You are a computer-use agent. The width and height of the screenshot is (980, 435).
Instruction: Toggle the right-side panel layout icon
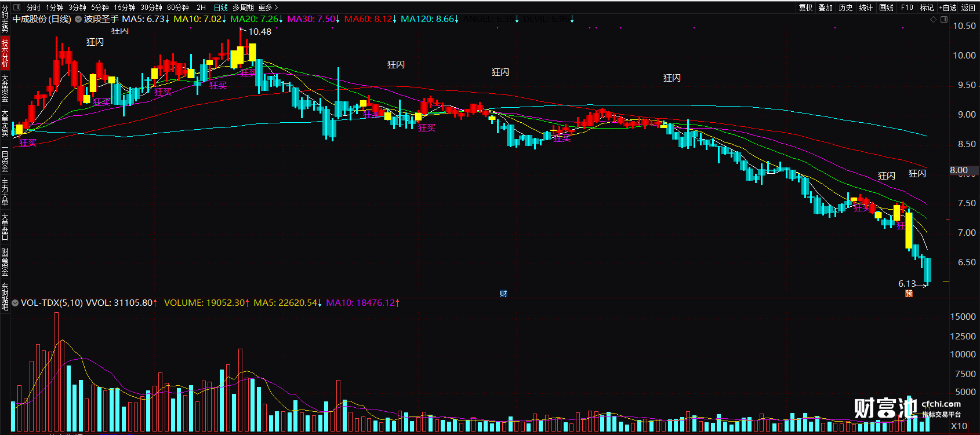(x=943, y=20)
